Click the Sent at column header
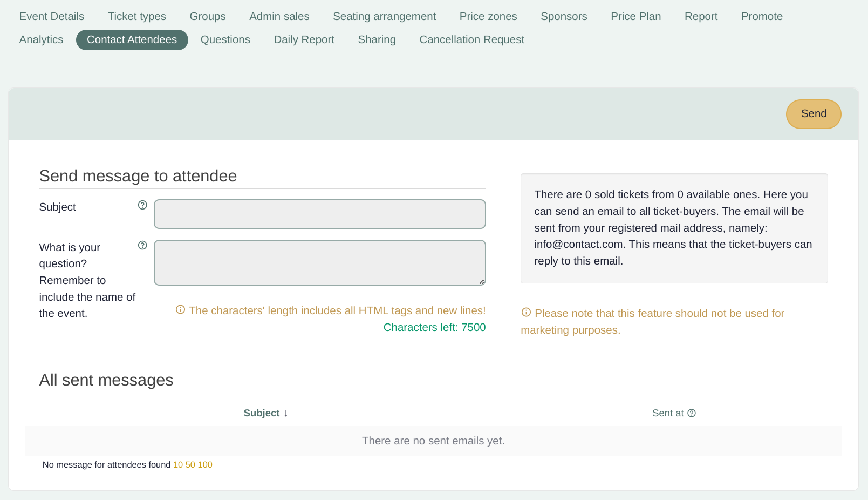868x500 pixels. tap(668, 413)
